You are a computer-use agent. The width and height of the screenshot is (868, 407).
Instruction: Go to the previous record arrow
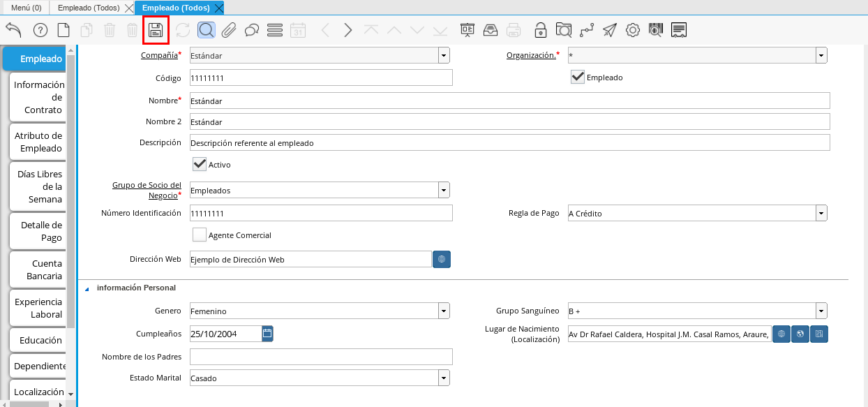click(324, 30)
